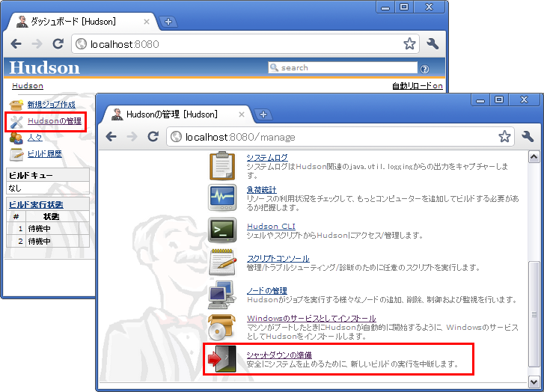Click the 新規ジョブ作成 package icon
Screen dimensions: 544x392
16,105
